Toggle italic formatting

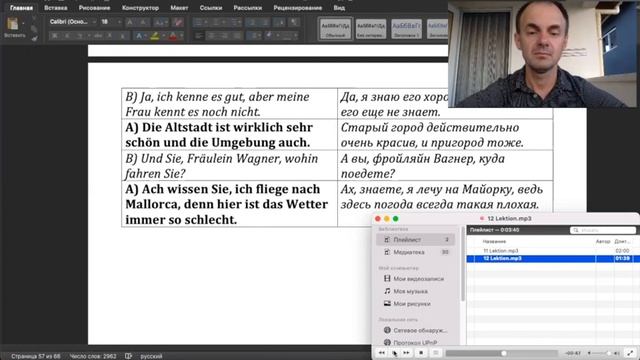click(67, 36)
